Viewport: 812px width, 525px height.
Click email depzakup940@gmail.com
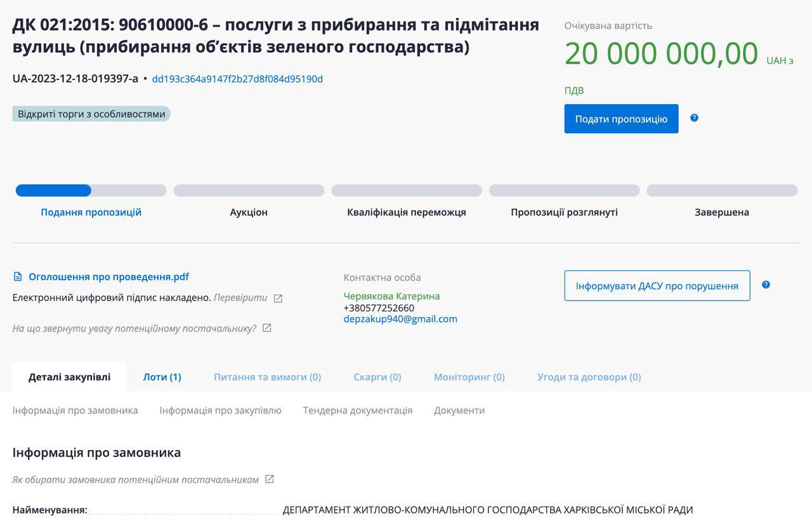click(400, 319)
